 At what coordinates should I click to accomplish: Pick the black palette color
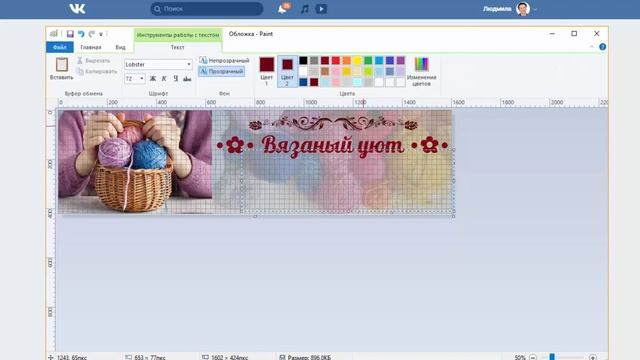(303, 60)
